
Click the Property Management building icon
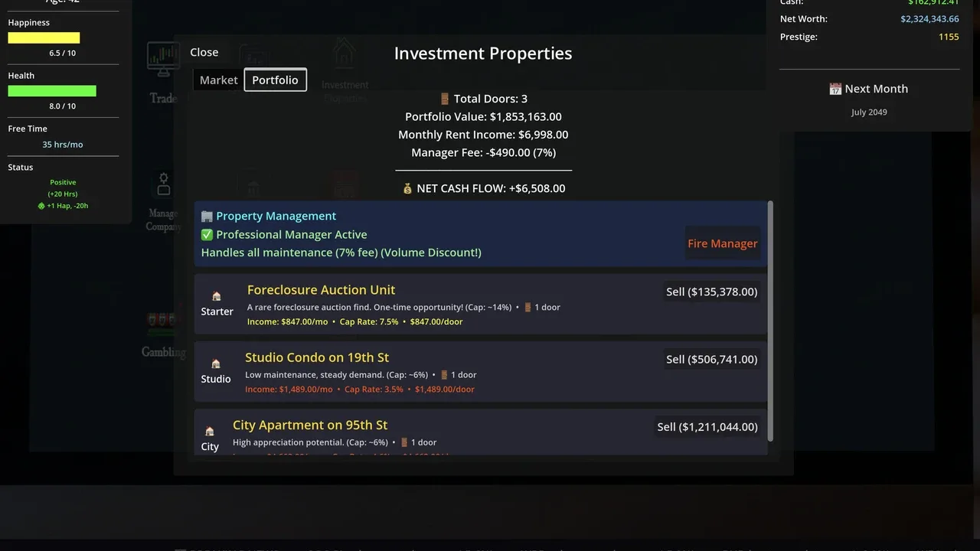click(207, 217)
